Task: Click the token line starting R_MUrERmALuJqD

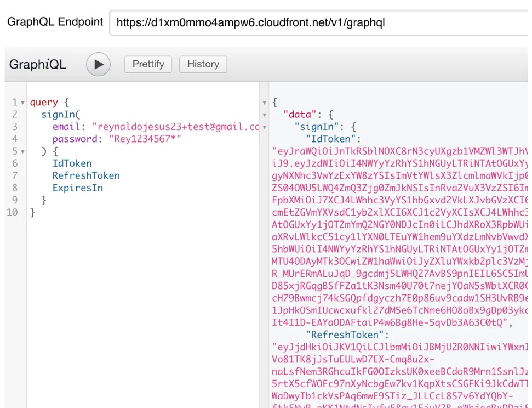Action: pyautogui.click(x=399, y=274)
